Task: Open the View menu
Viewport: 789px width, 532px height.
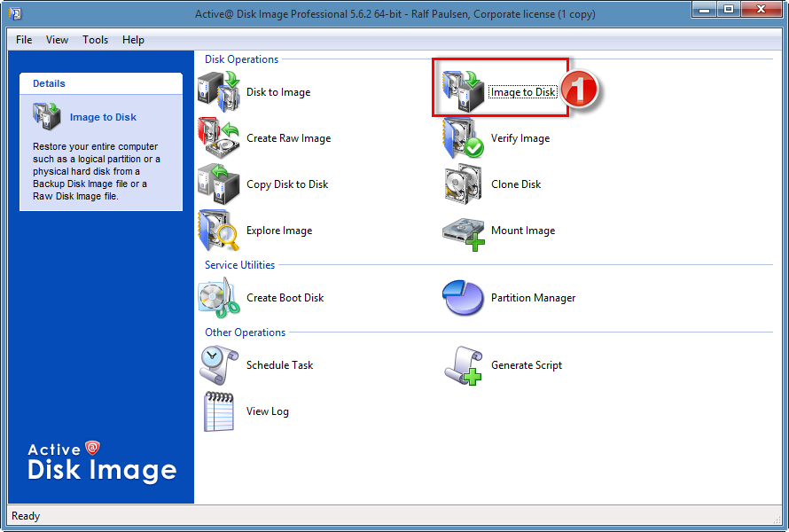Action: point(57,40)
